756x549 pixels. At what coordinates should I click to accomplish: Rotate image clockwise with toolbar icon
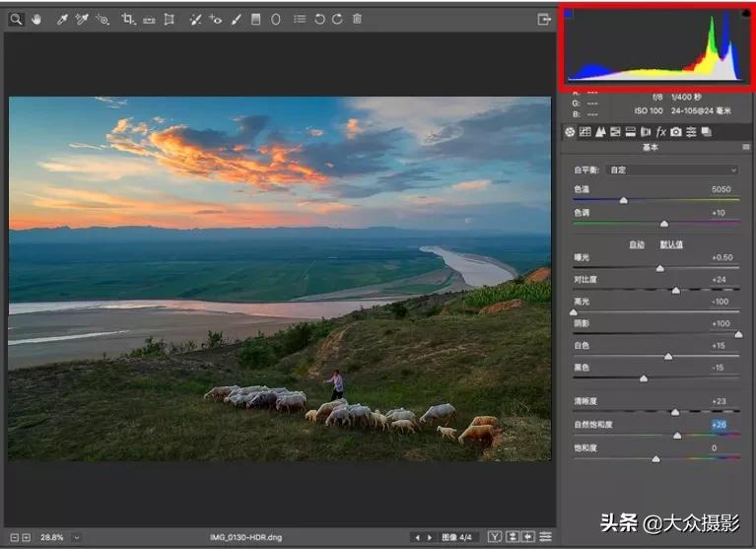337,19
